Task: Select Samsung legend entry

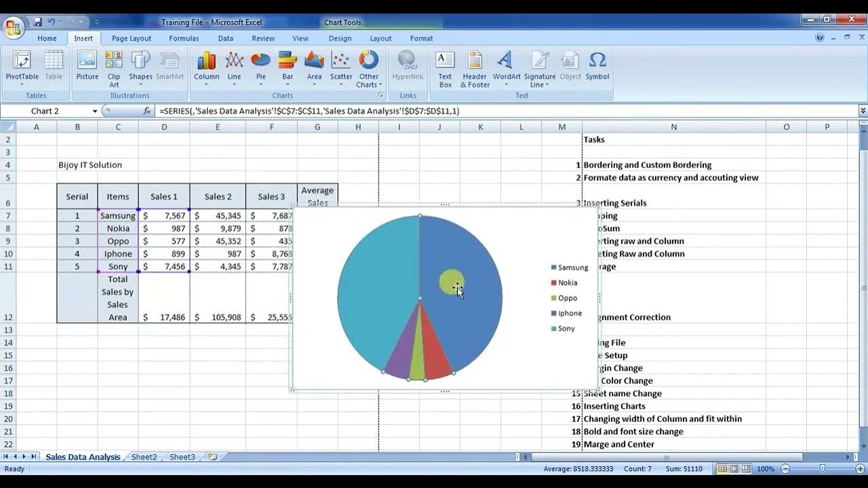Action: click(570, 268)
